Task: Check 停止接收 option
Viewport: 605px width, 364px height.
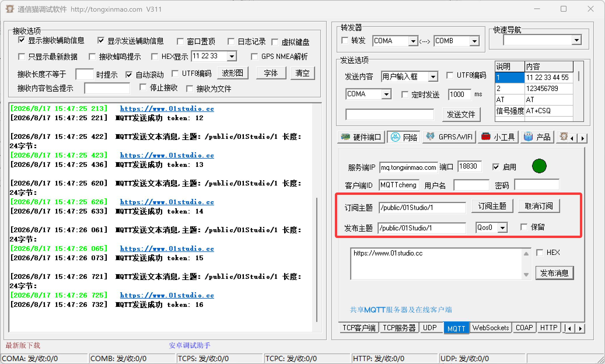Action: point(143,87)
